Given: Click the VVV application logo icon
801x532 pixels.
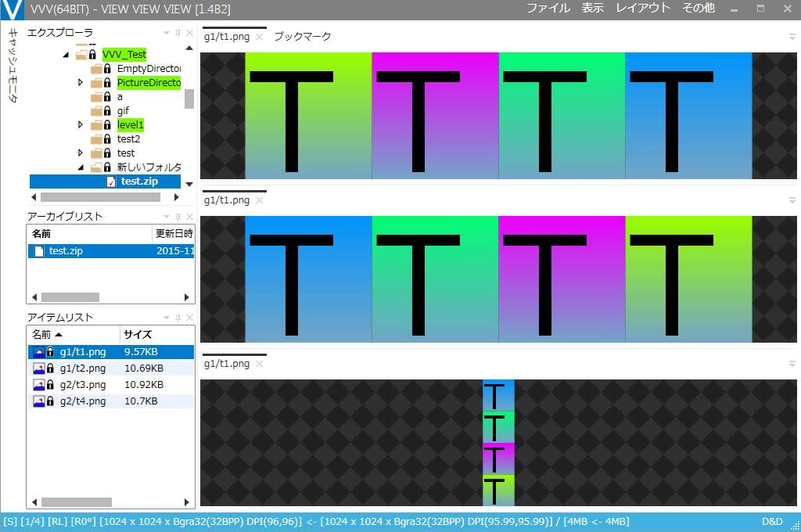Looking at the screenshot, I should click(x=12, y=9).
